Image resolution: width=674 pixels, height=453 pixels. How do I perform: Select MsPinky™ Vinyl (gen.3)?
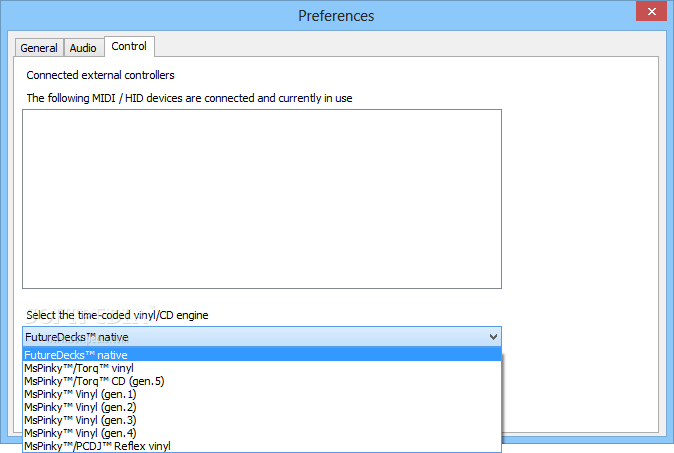point(262,419)
